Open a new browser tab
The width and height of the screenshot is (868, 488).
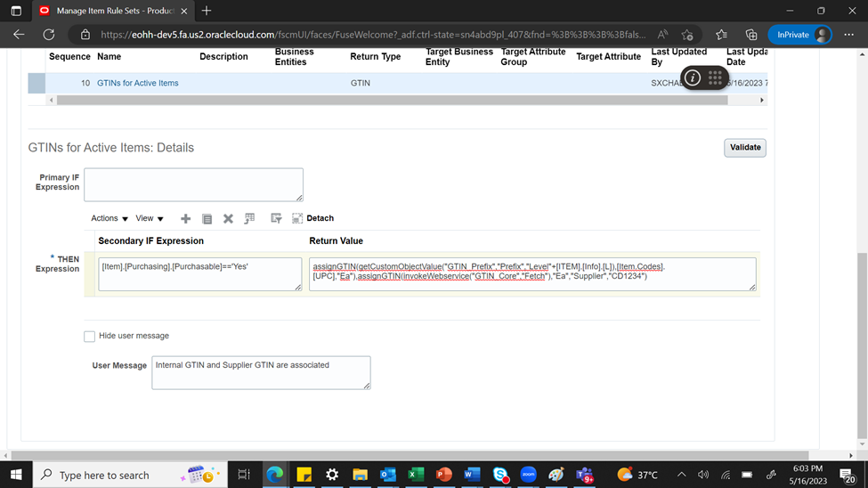tap(207, 11)
